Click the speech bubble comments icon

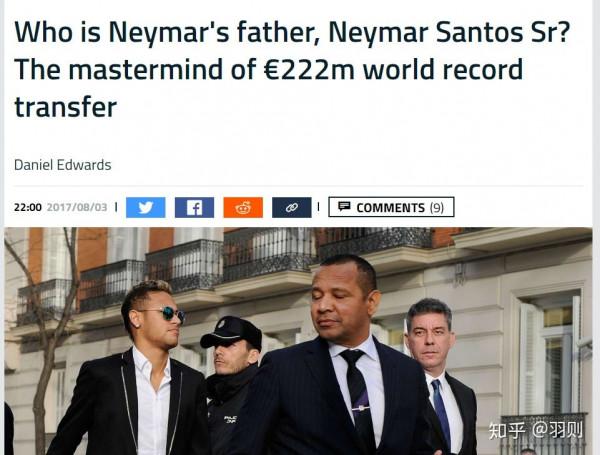[344, 207]
